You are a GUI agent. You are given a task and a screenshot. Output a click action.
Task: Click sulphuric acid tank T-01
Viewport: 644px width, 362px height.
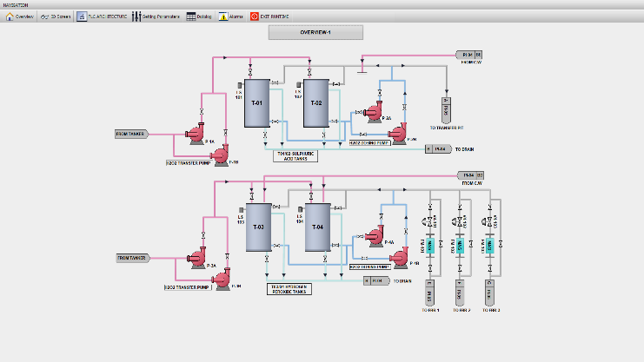pyautogui.click(x=256, y=103)
